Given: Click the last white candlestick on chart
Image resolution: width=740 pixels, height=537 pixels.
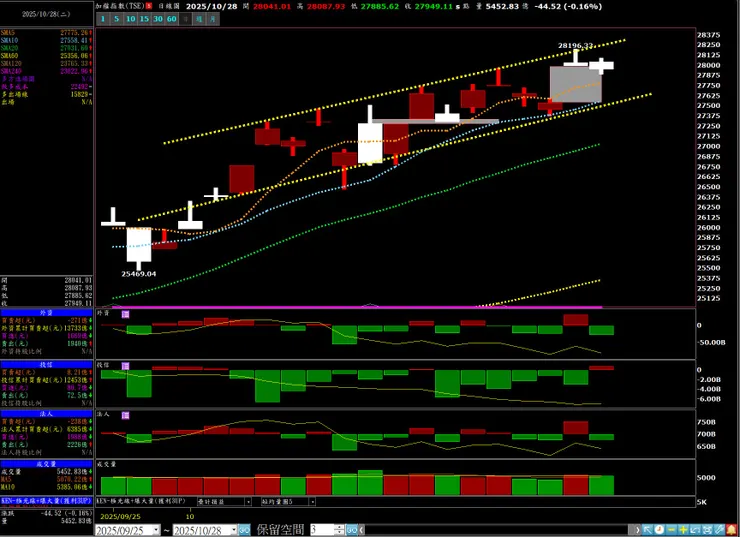Looking at the screenshot, I should tap(601, 66).
